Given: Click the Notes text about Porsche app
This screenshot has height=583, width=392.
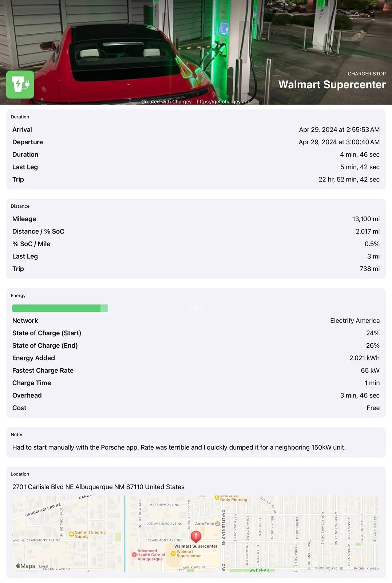Looking at the screenshot, I should point(179,447).
